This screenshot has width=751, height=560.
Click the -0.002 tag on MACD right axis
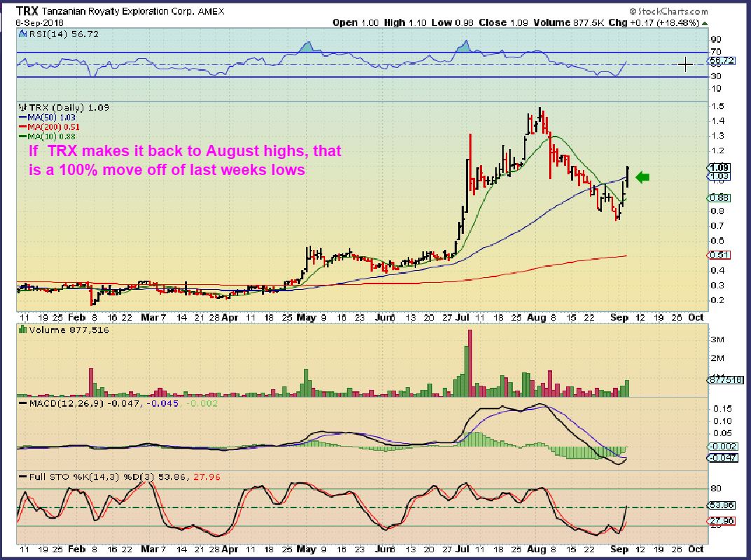pyautogui.click(x=723, y=446)
